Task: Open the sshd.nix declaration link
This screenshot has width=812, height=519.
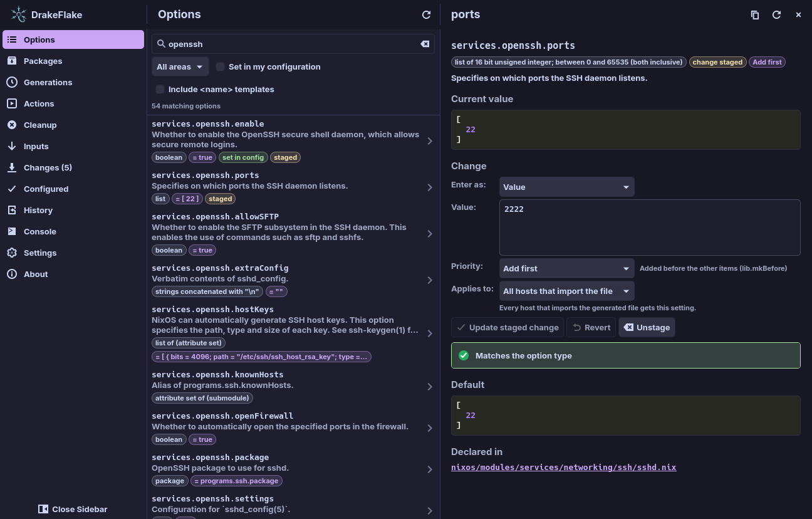Action: [x=563, y=467]
